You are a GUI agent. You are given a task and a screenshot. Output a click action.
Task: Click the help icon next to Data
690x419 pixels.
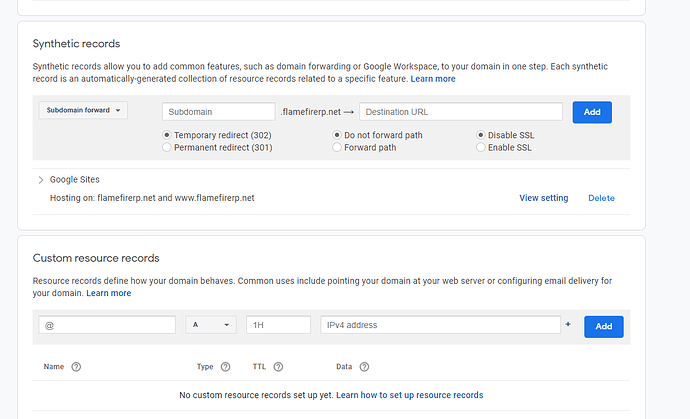(366, 367)
